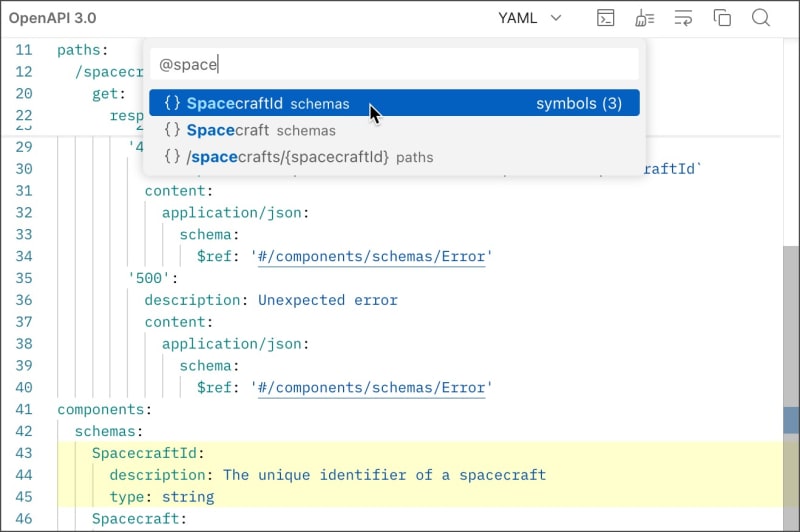Click the braces icon beside /spacecrafts/{spacecraftId}
800x532 pixels.
point(172,156)
